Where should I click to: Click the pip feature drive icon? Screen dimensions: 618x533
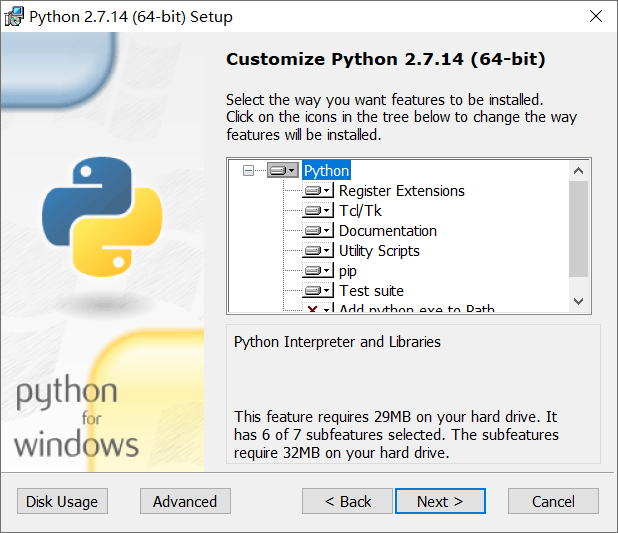pos(319,271)
